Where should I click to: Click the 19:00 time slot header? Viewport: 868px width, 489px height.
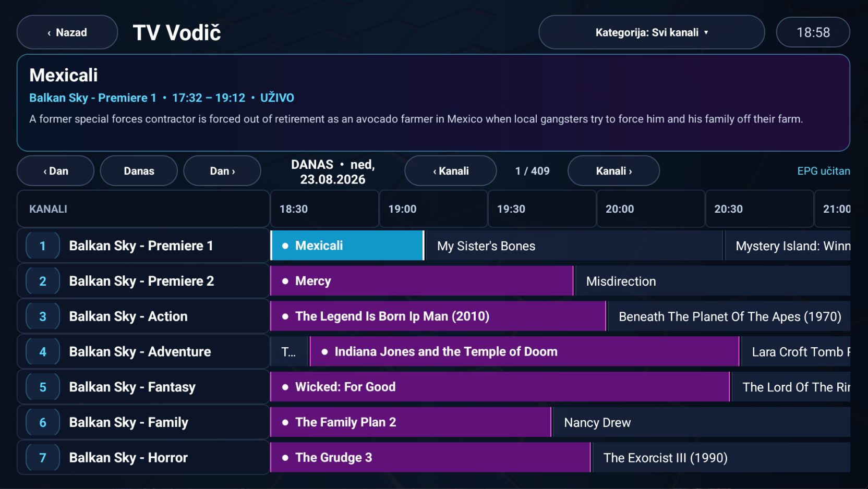coord(433,209)
